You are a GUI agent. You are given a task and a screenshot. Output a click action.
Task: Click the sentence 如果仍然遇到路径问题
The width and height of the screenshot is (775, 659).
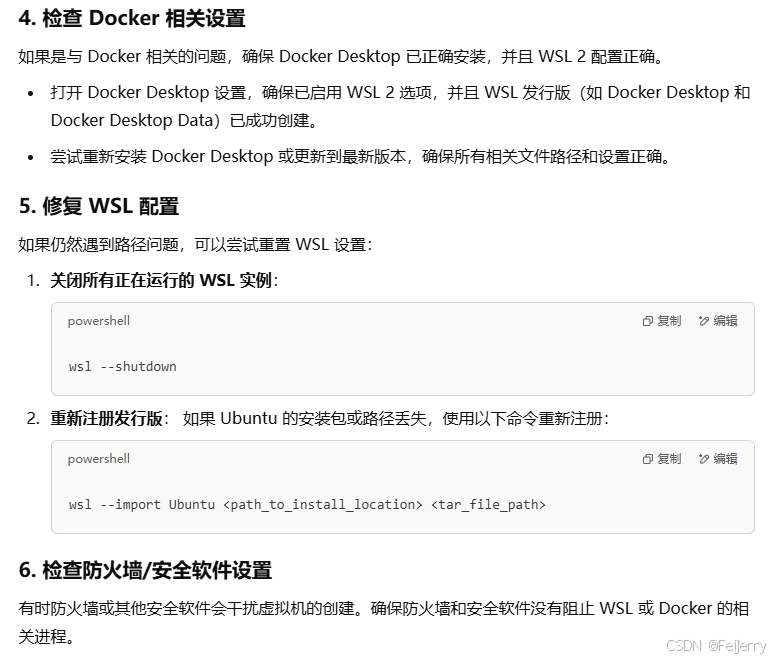[195, 245]
